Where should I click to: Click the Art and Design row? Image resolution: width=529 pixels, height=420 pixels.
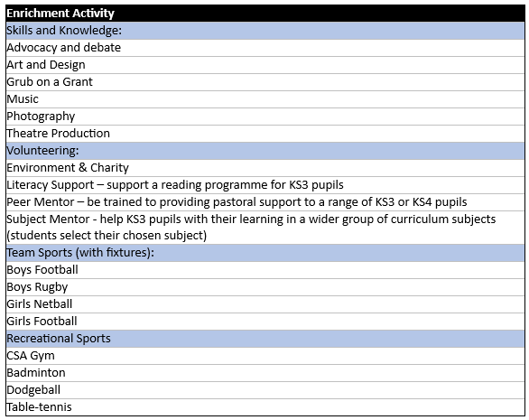pos(265,65)
